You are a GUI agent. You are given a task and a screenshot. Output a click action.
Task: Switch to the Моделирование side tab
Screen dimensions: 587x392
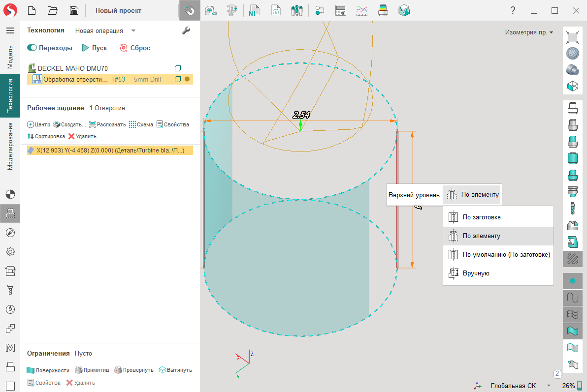[10, 147]
